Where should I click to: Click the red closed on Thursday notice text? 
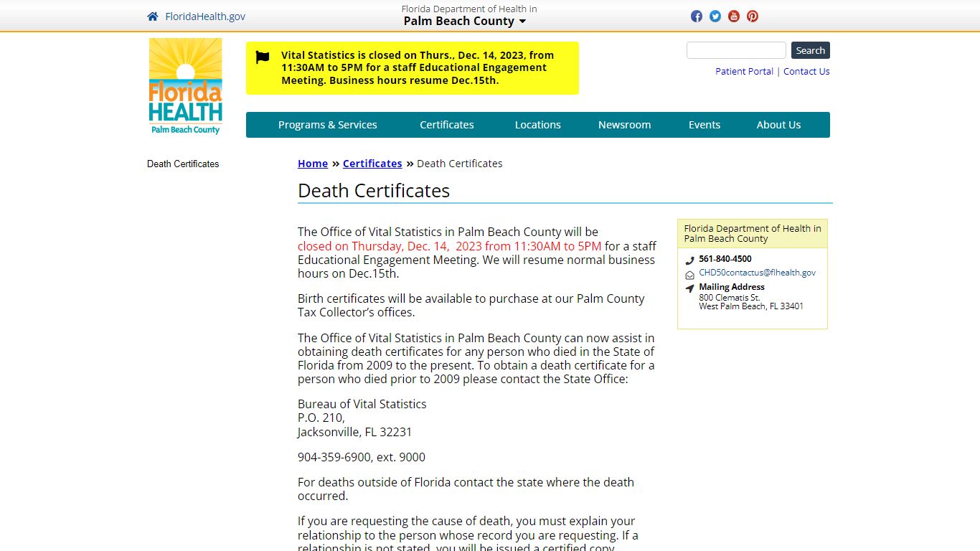click(450, 246)
